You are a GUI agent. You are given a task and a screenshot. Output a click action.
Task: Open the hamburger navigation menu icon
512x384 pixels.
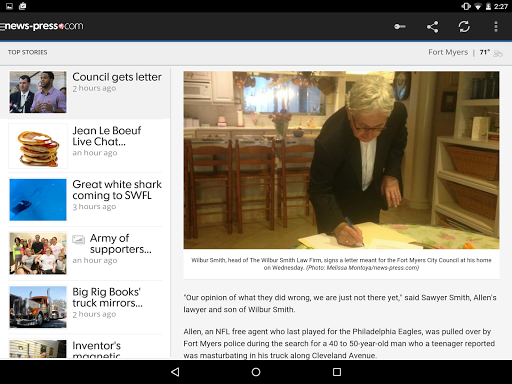2,26
